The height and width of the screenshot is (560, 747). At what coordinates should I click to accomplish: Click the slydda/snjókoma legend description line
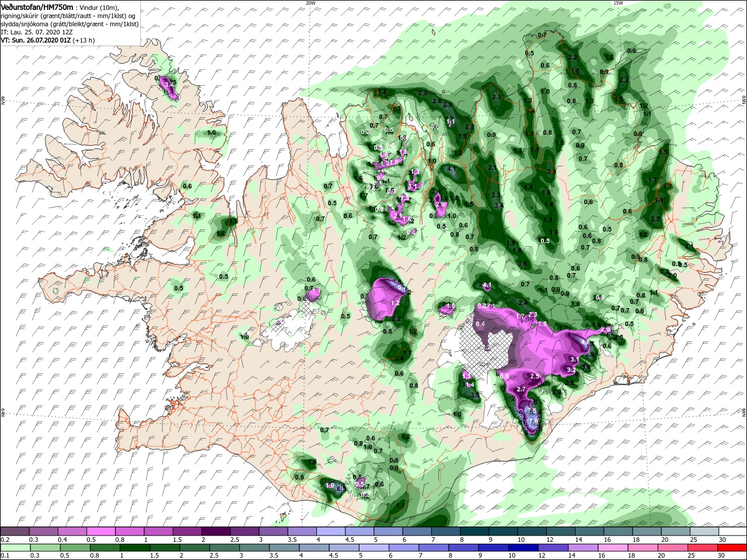coord(68,24)
